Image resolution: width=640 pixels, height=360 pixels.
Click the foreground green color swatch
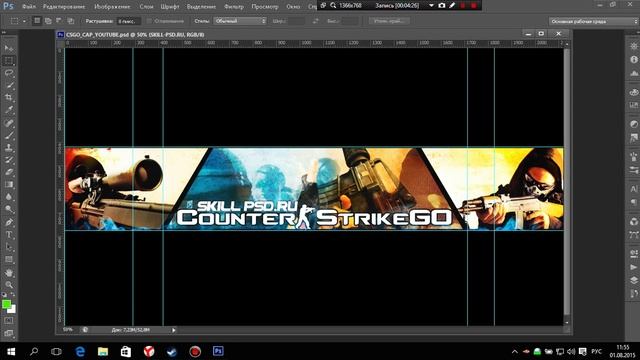click(6, 304)
